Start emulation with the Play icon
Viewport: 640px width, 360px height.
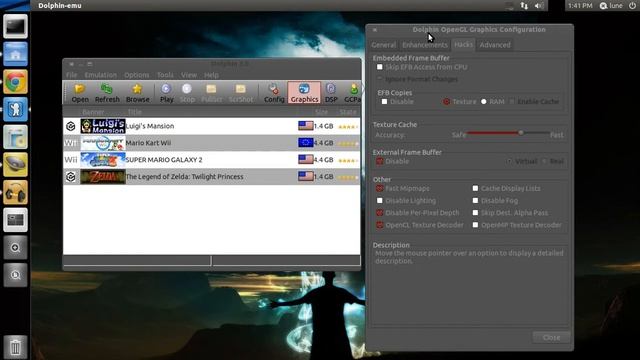point(167,93)
